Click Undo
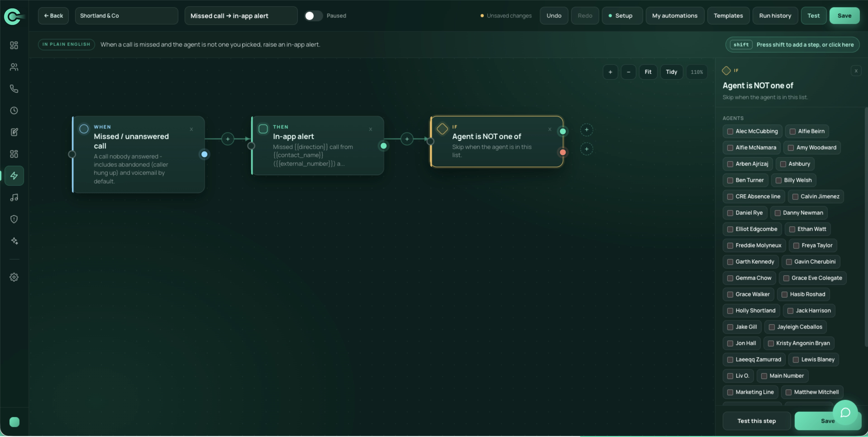Viewport: 868px width, 437px height. coord(554,16)
